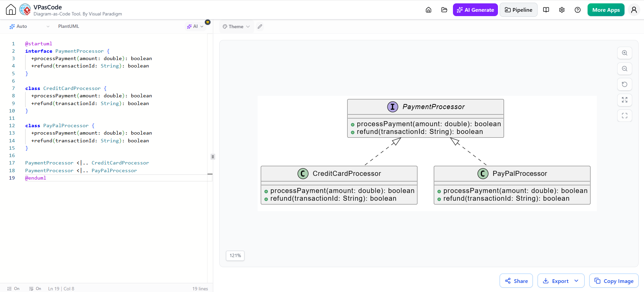Reset the diagram view with rotate icon
Image resolution: width=644 pixels, height=292 pixels.
coord(625,84)
